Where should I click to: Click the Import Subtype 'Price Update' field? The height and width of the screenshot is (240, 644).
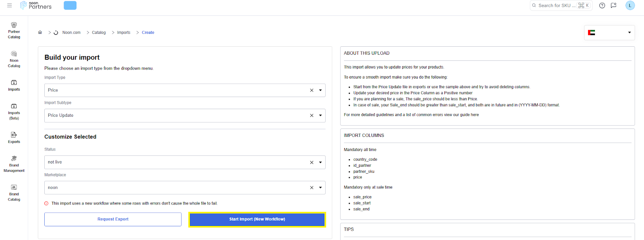185,116
